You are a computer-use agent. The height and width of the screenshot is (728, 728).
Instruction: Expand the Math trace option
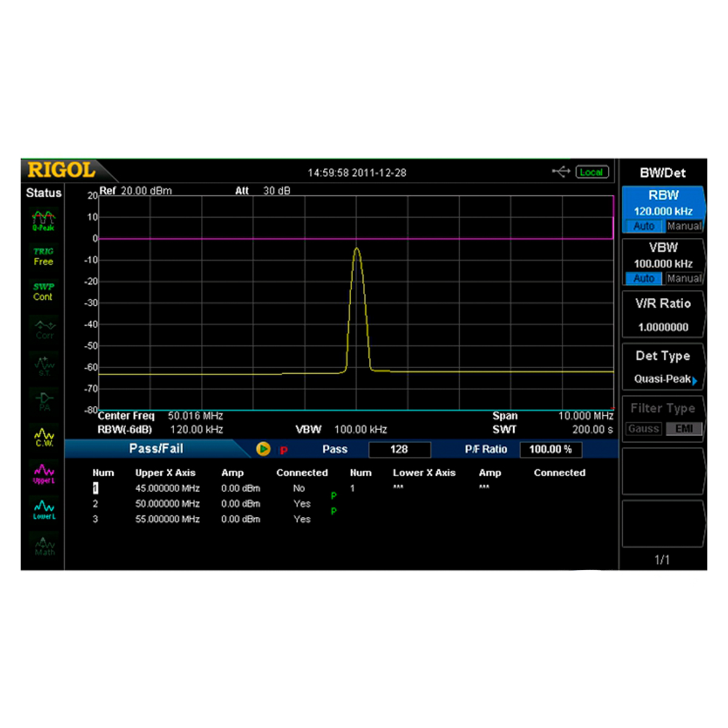(x=43, y=546)
